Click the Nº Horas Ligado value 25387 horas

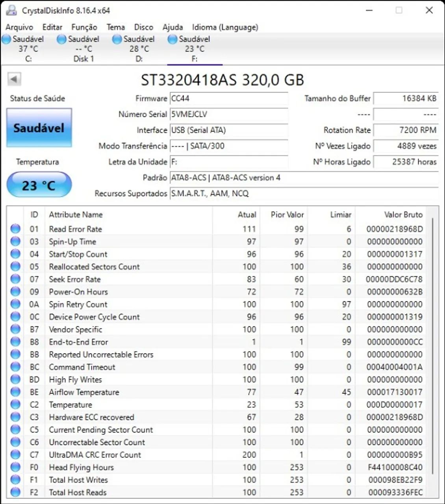click(x=406, y=162)
